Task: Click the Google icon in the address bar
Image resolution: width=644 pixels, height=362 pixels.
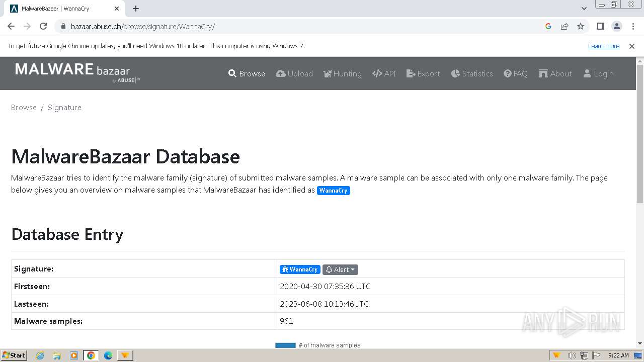Action: [548, 26]
